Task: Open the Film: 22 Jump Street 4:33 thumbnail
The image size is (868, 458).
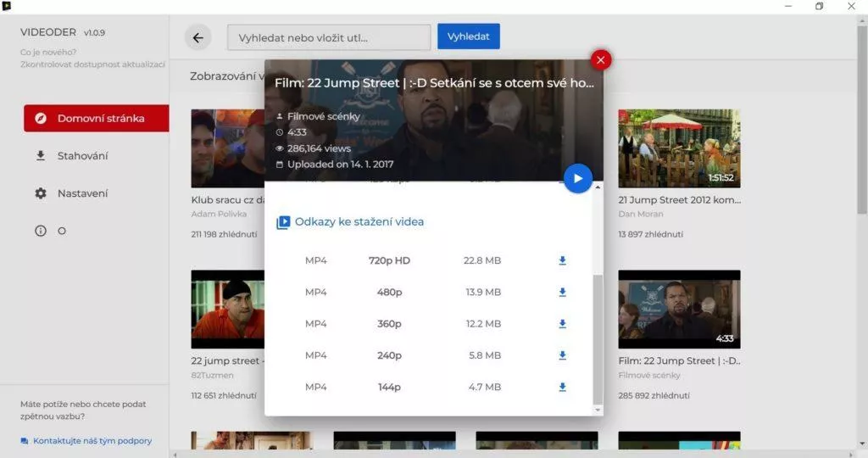Action: 679,310
